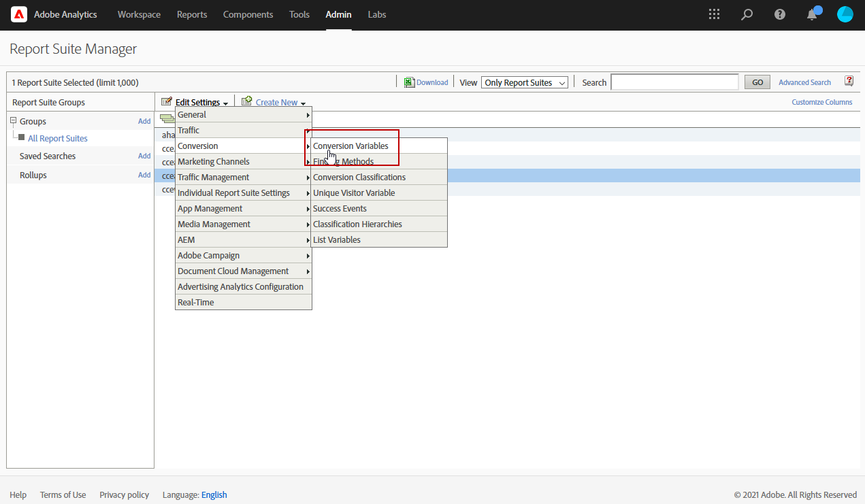Click Add next to Rollups
Image resolution: width=865 pixels, height=504 pixels.
click(144, 175)
